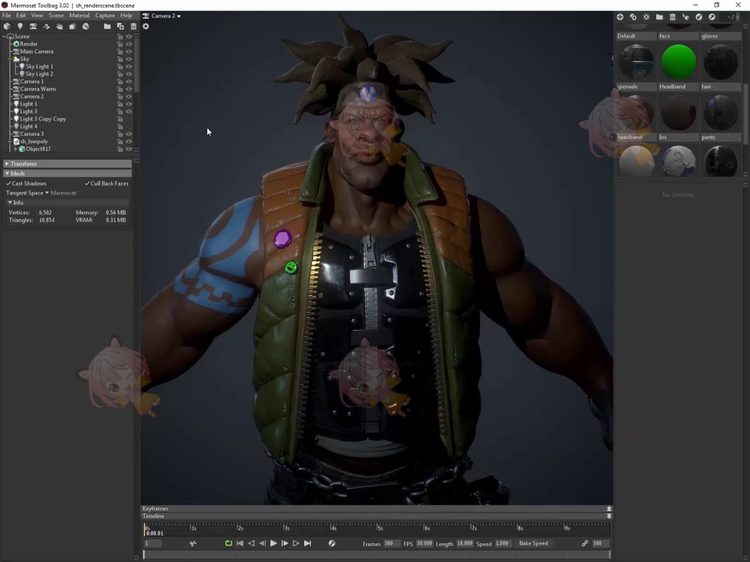Open the Edit menu

click(x=21, y=15)
